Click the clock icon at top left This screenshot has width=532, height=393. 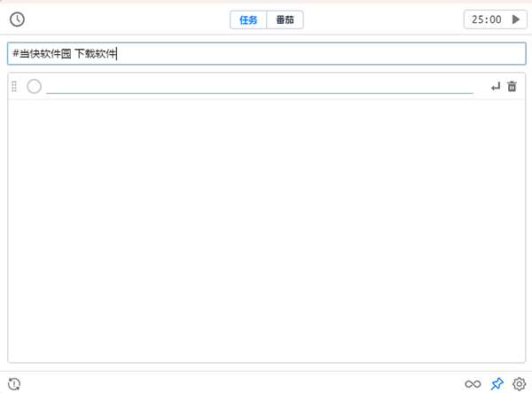17,19
